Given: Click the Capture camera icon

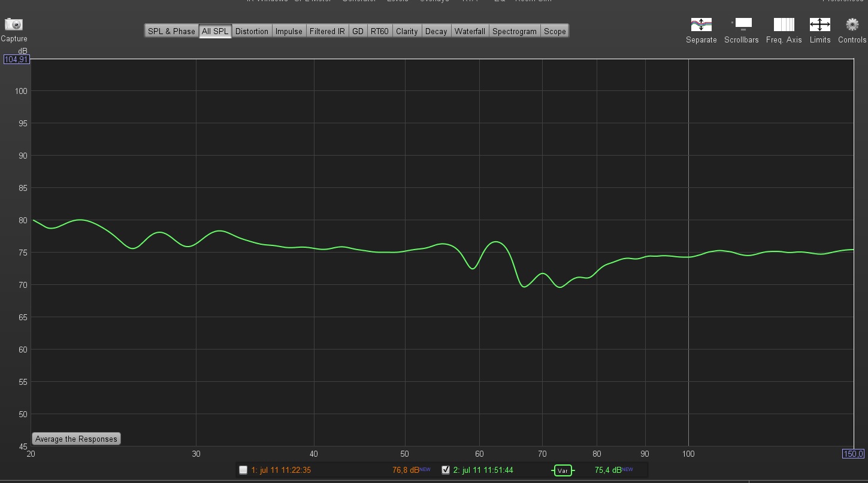Looking at the screenshot, I should pyautogui.click(x=13, y=25).
